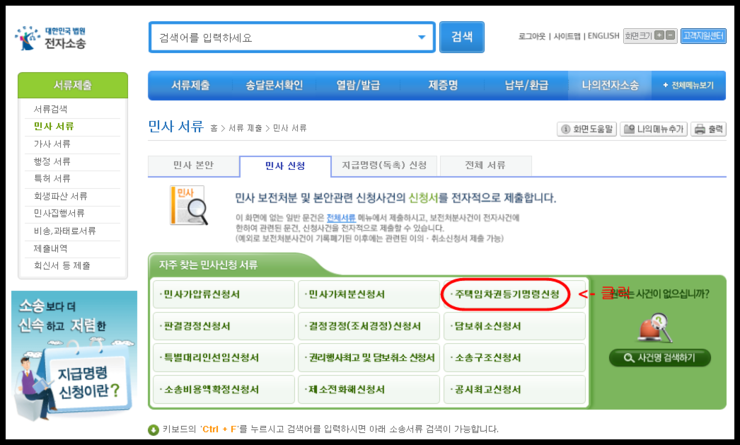Viewport: 740px width, 445px height.
Task: Select 회생파산 서류 in the sidebar
Action: click(60, 196)
